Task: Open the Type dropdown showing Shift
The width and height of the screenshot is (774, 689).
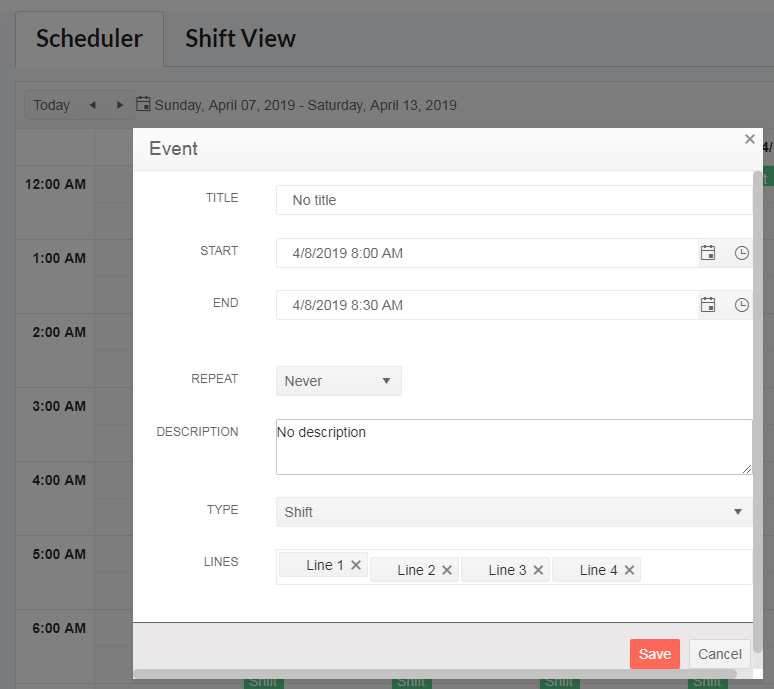Action: (513, 512)
